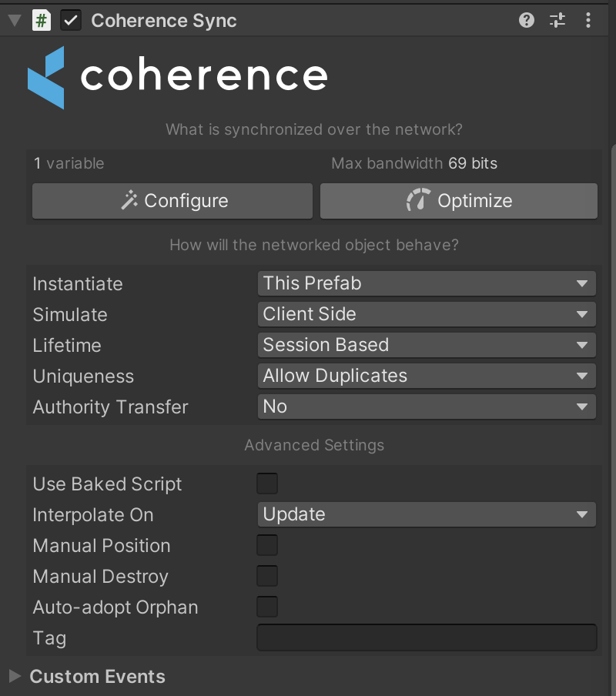Open the Instantiate dropdown
The image size is (616, 696).
(426, 283)
